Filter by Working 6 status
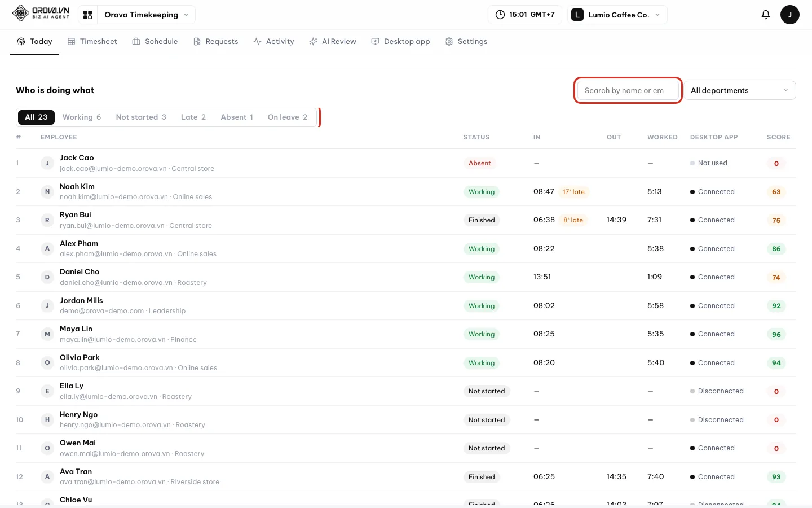The width and height of the screenshot is (812, 508). (82, 117)
